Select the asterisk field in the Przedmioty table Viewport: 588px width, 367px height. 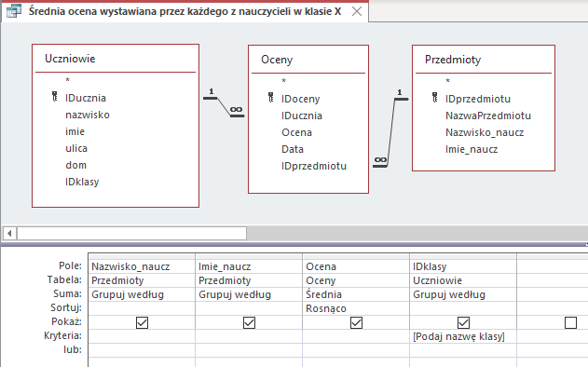click(x=447, y=81)
